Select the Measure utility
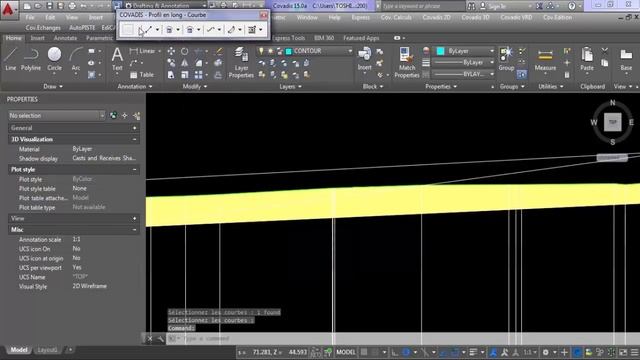This screenshot has width=640, height=360. [545, 59]
